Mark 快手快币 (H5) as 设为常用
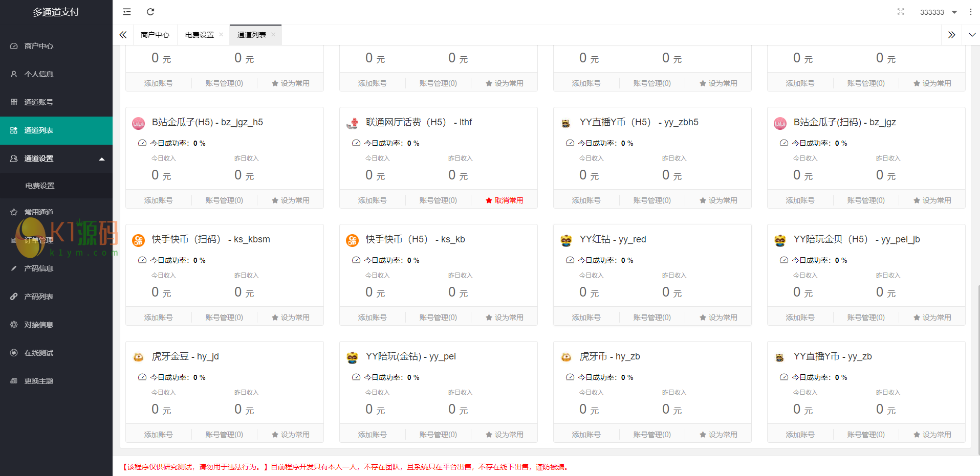980x476 pixels. coord(505,318)
